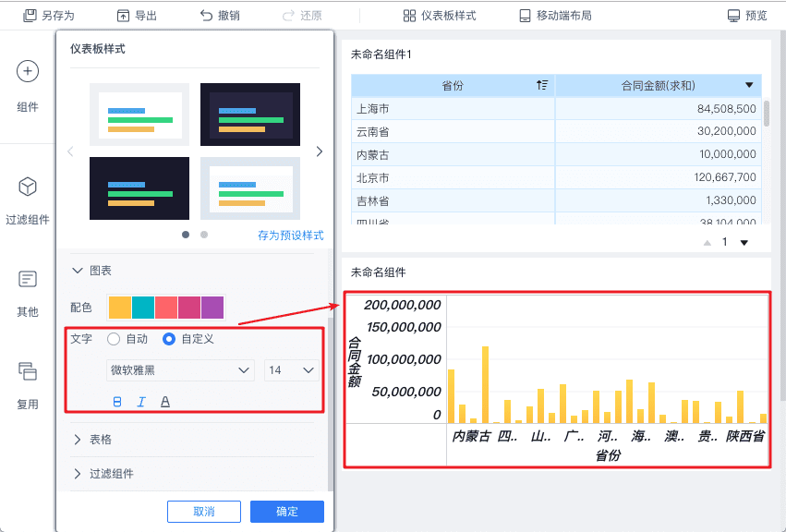Select the magenta chart color swatch
Screen dimensions: 786x532
click(x=189, y=308)
